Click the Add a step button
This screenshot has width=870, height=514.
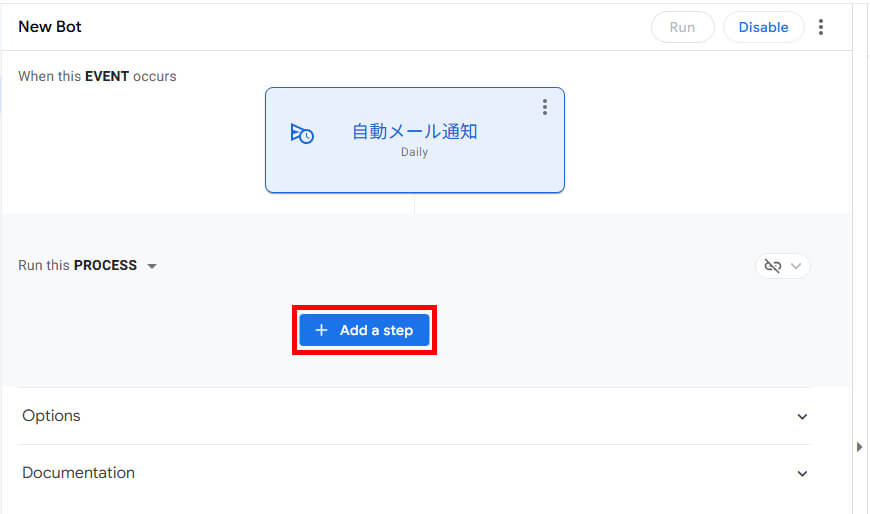[x=365, y=331]
